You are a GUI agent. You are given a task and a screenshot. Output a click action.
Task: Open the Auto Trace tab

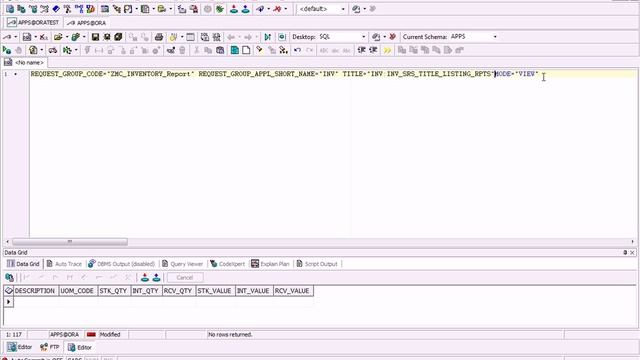[x=64, y=264]
